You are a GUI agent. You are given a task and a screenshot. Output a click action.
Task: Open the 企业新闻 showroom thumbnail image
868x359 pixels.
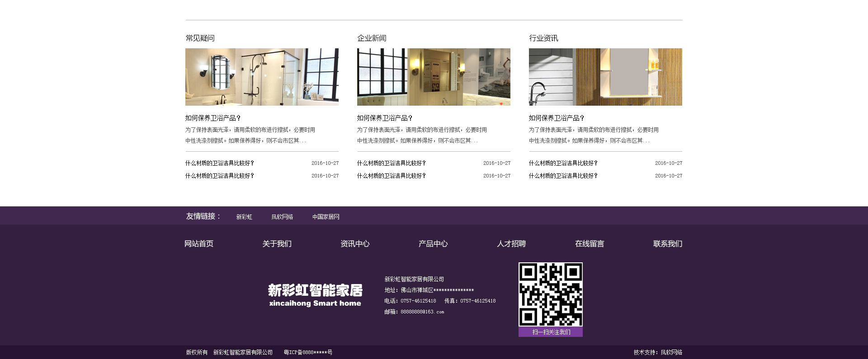tap(434, 77)
